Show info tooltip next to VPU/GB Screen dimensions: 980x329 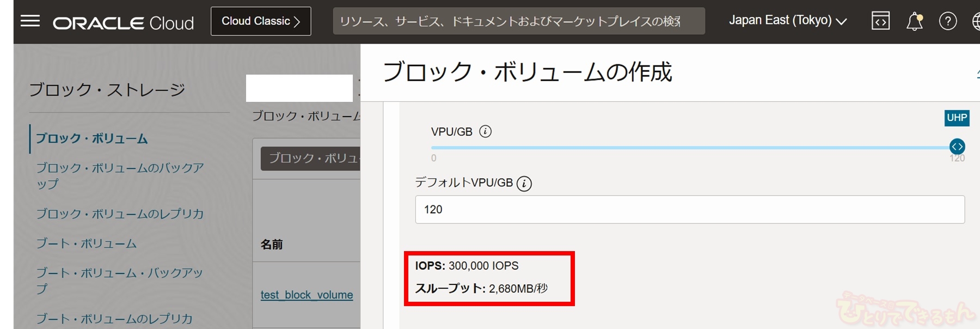tap(485, 131)
